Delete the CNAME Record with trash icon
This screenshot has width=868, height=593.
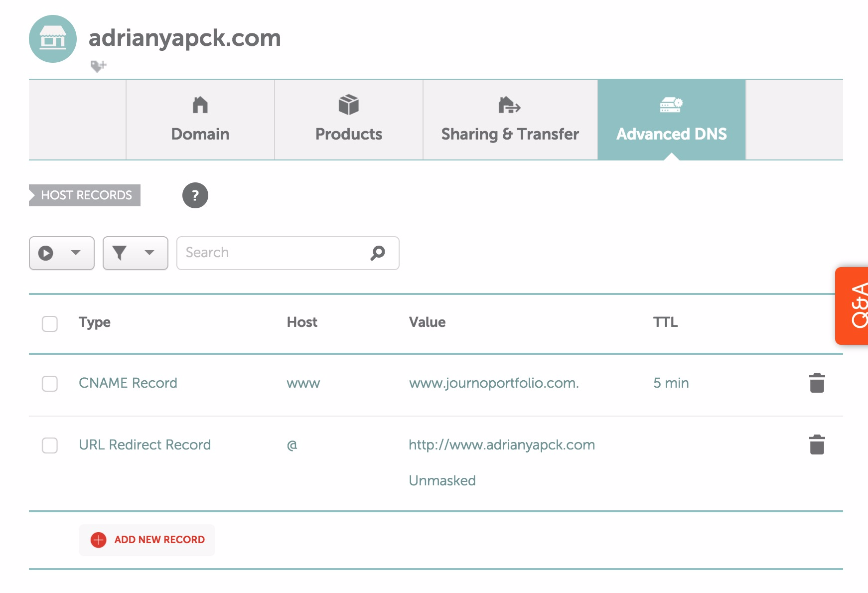(x=817, y=383)
